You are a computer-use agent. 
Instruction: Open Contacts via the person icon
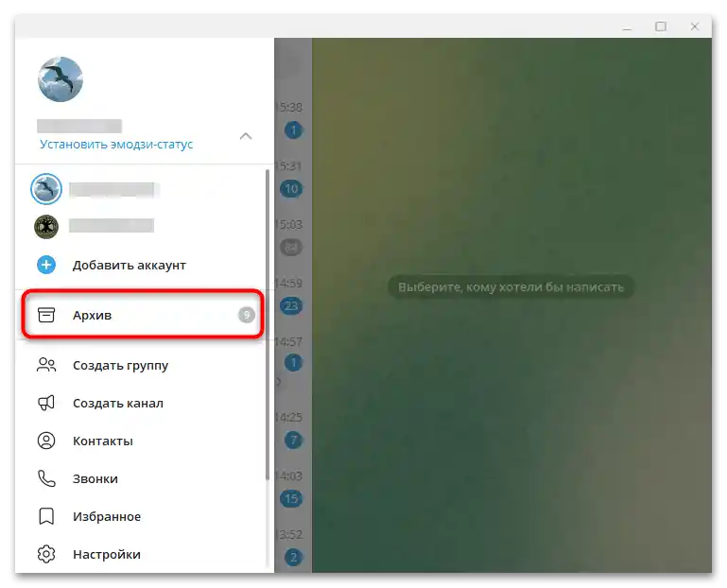pos(46,441)
